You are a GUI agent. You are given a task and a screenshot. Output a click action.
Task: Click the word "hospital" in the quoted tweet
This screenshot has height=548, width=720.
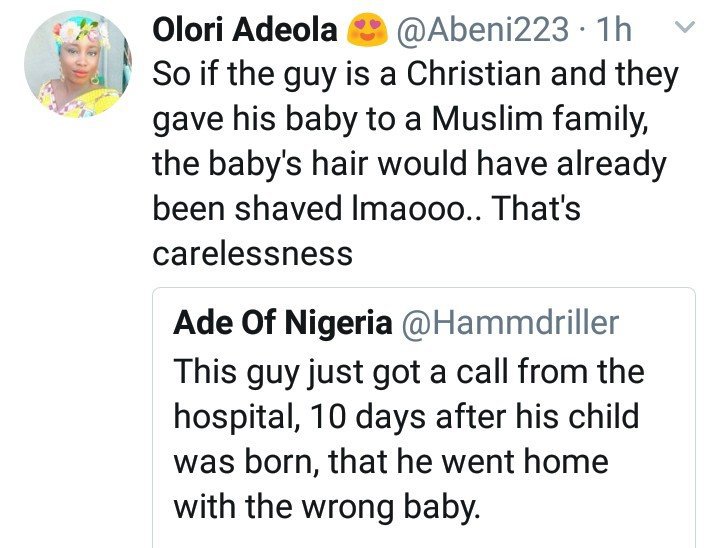coord(241,416)
